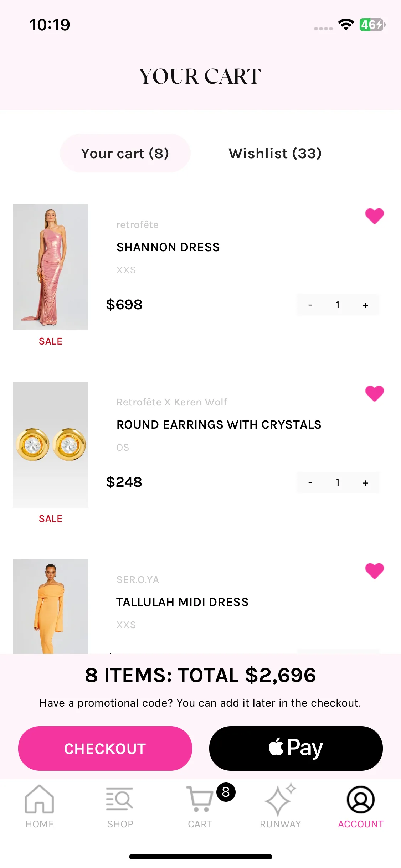401x868 pixels.
Task: Toggle wishlist heart for Shannon Dress
Action: point(374,216)
